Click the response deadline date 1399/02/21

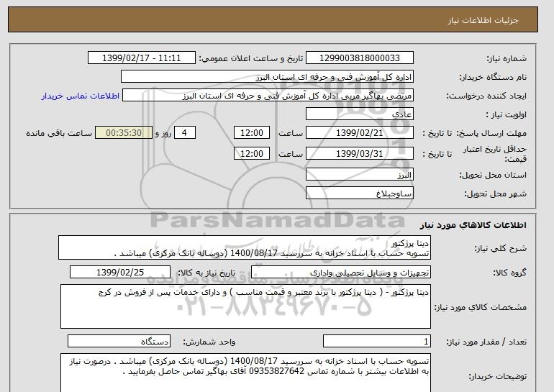point(359,133)
